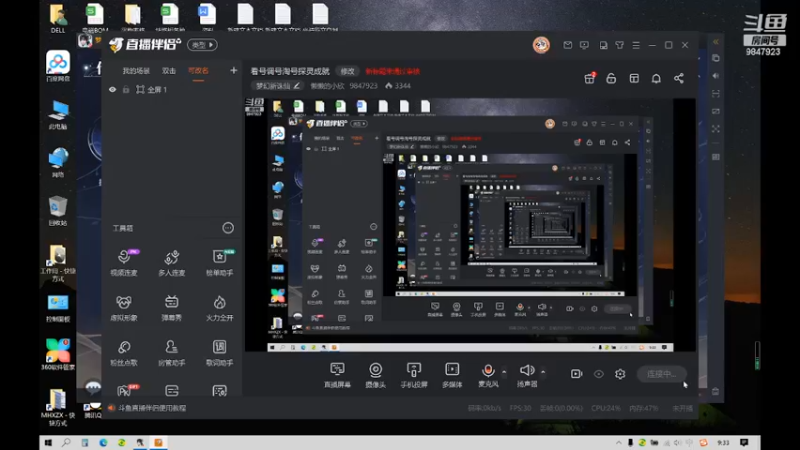800x450 pixels.
Task: Click the FPS:30 status text
Action: pyautogui.click(x=520, y=408)
